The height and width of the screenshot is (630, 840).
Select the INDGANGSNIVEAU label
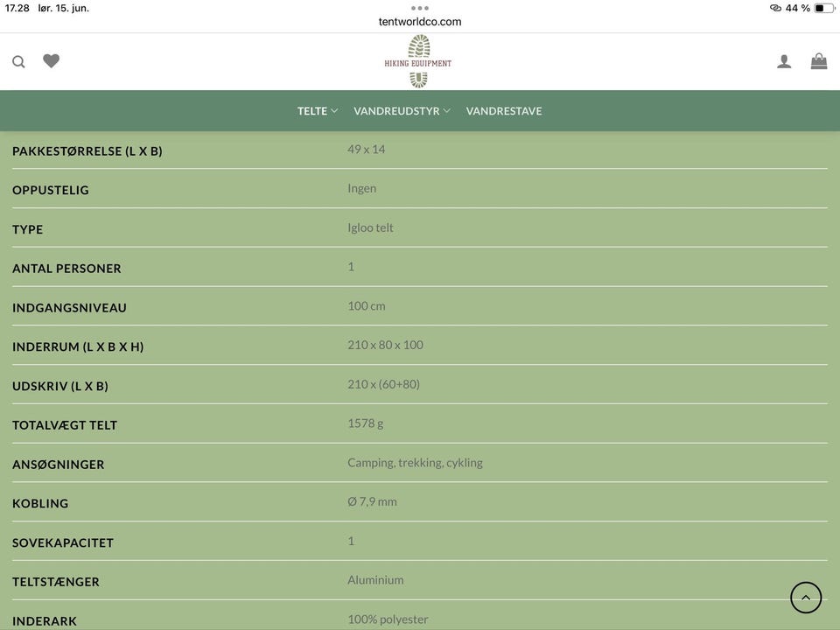pos(69,307)
